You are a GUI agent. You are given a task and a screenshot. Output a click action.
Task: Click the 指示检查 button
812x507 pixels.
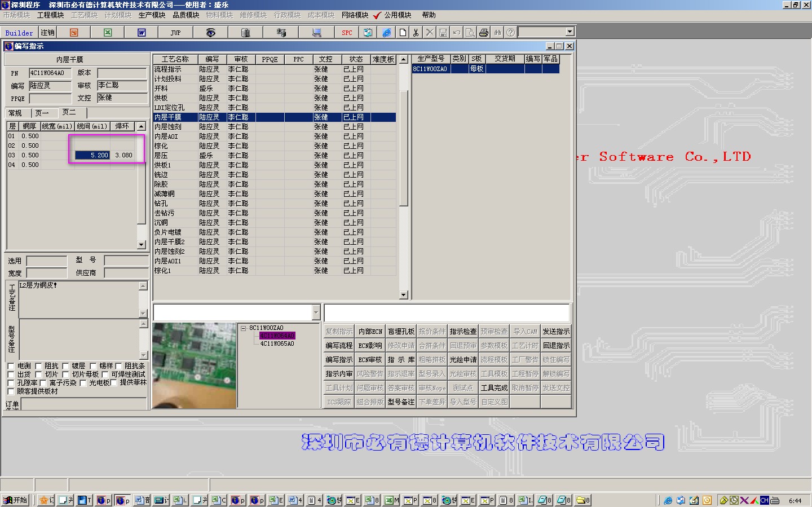463,332
